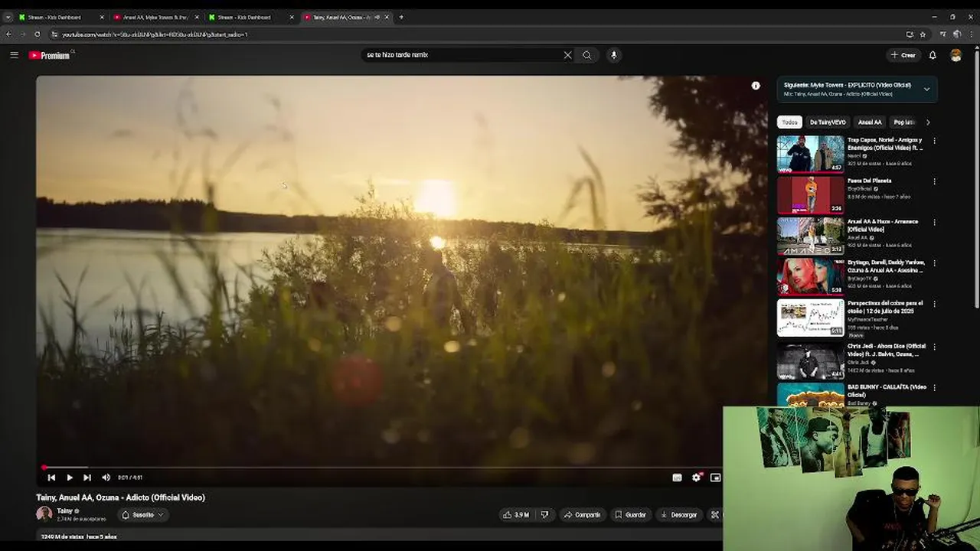Open browser tab search dropdown
This screenshot has height=551, width=980.
point(8,17)
